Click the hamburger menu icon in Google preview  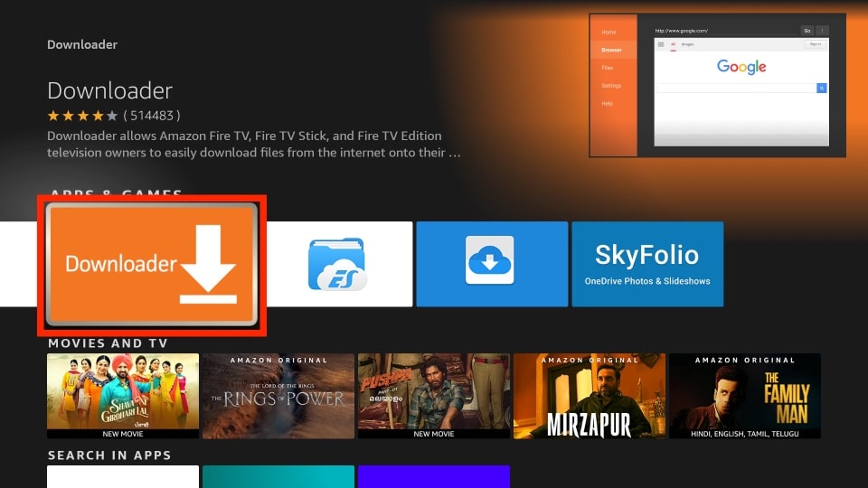click(x=661, y=44)
